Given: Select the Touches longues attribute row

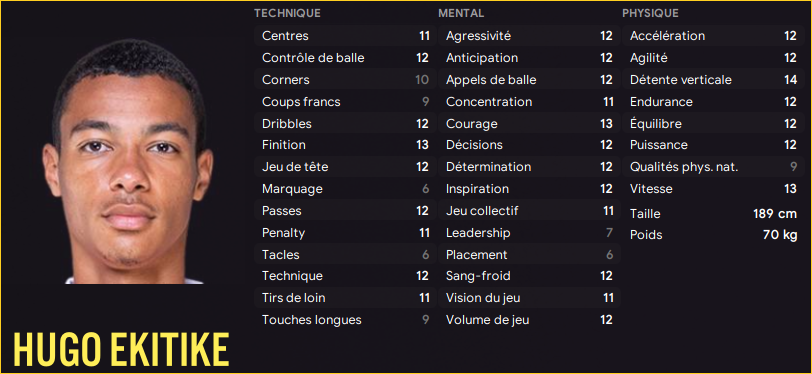Looking at the screenshot, I should pyautogui.click(x=345, y=320).
